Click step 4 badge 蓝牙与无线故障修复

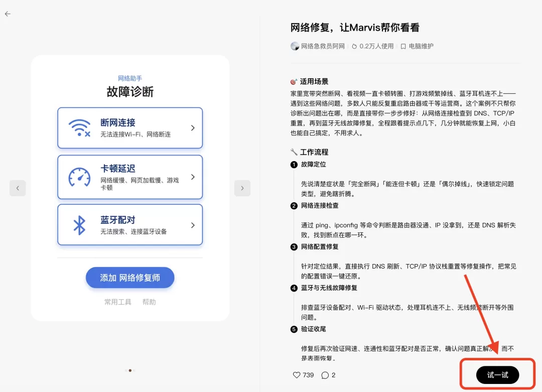click(x=294, y=288)
